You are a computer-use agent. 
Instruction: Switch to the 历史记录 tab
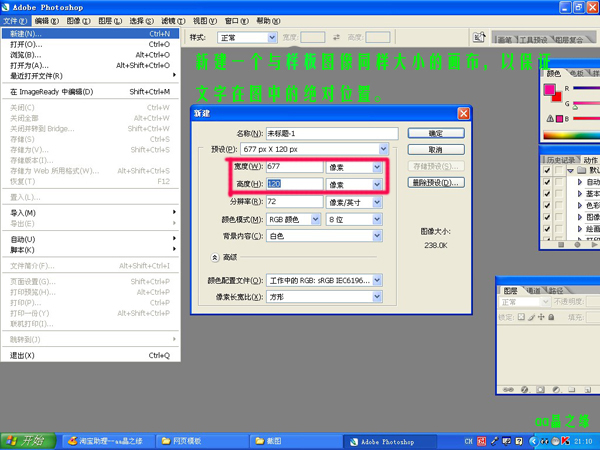tap(560, 160)
